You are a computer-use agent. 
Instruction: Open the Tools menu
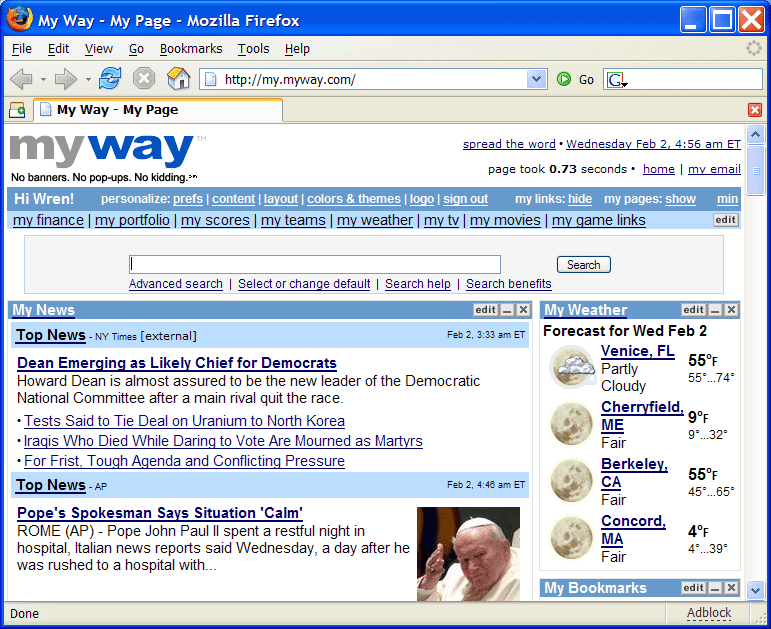coord(253,49)
